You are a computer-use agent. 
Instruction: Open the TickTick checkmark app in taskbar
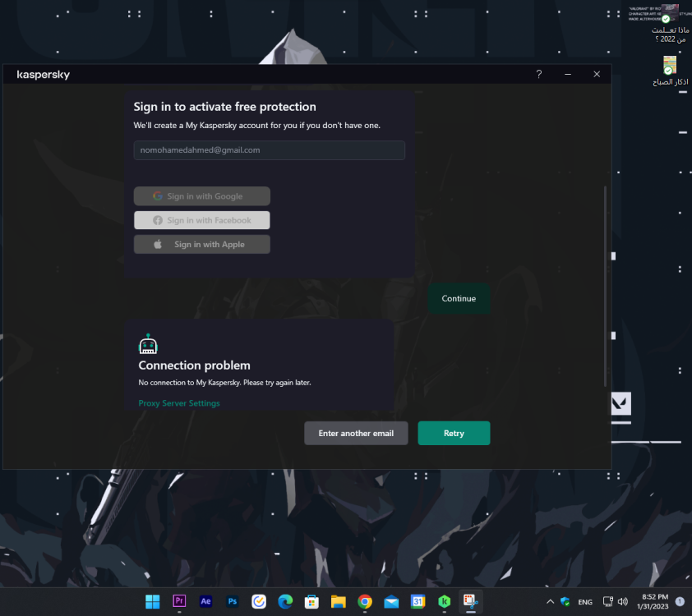click(x=259, y=601)
